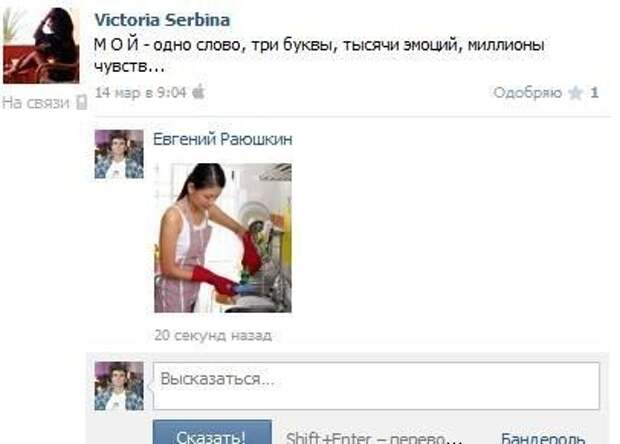Click the 20 секунд назад comment timestamp
Screen dimensions: 620x444
pyautogui.click(x=213, y=335)
